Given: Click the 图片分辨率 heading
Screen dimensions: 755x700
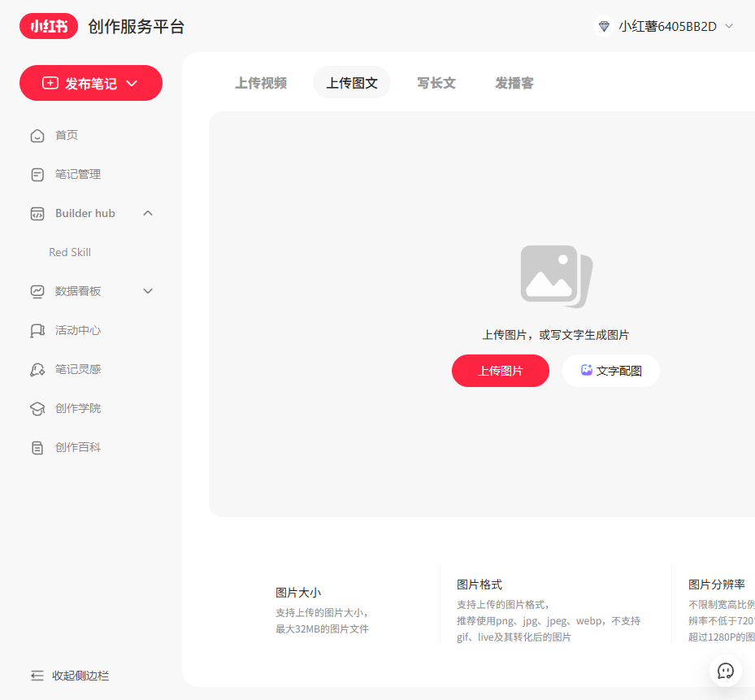Looking at the screenshot, I should [717, 585].
